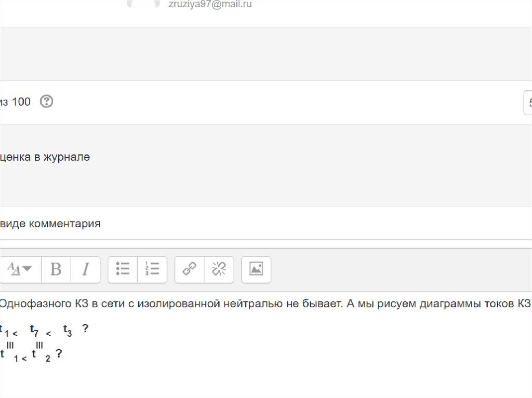Click the 'виде комментария' heading

coord(50,224)
